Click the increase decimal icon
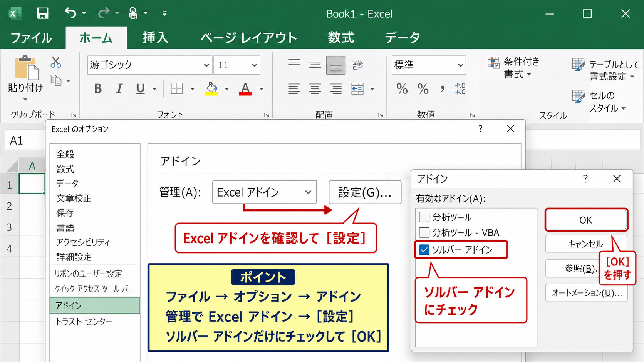644x362 pixels. 460,89
